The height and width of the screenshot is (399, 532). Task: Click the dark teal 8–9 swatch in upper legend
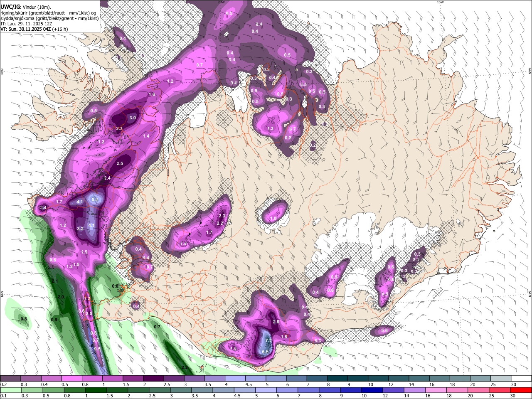(x=337, y=379)
